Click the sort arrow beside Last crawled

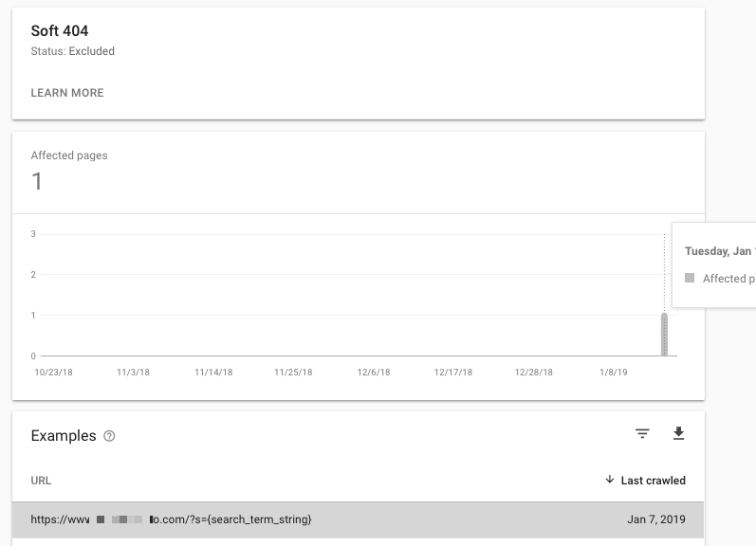point(609,481)
